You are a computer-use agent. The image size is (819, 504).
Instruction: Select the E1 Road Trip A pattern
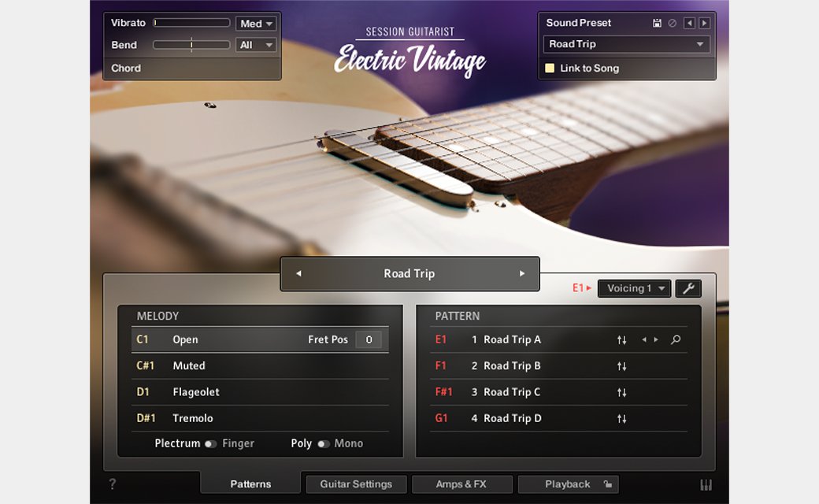[x=558, y=339]
